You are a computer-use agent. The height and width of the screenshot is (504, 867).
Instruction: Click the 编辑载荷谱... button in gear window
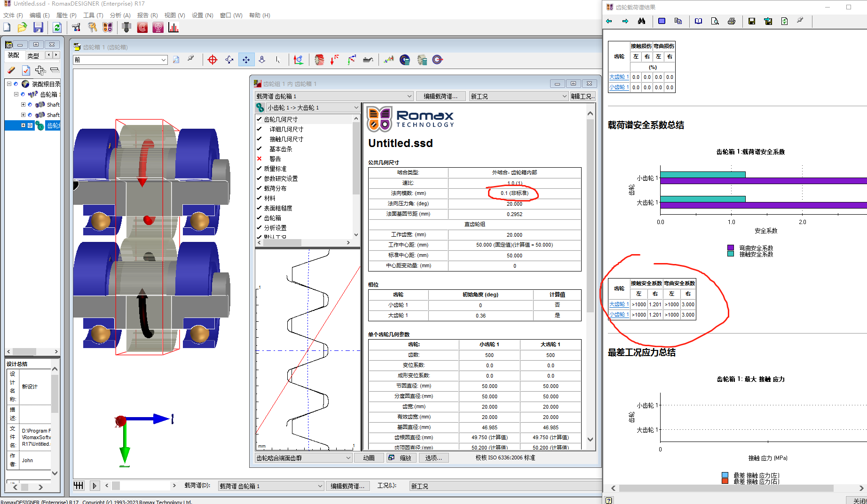pyautogui.click(x=441, y=96)
